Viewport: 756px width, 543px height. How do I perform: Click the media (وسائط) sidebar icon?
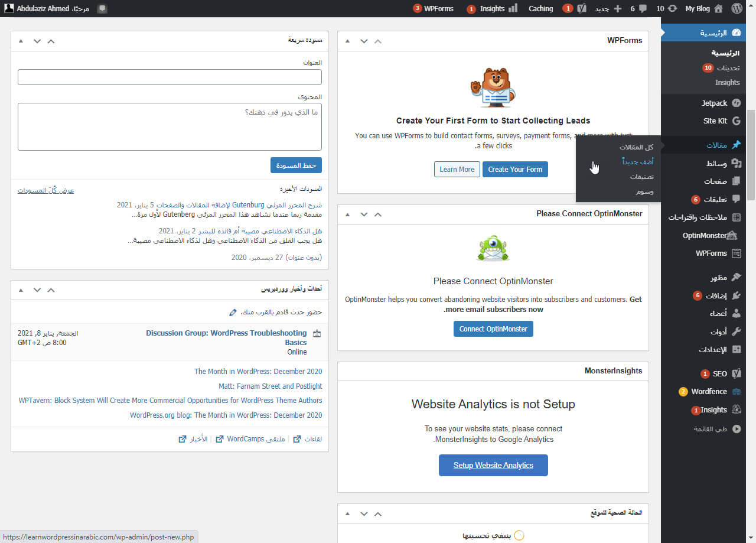736,163
